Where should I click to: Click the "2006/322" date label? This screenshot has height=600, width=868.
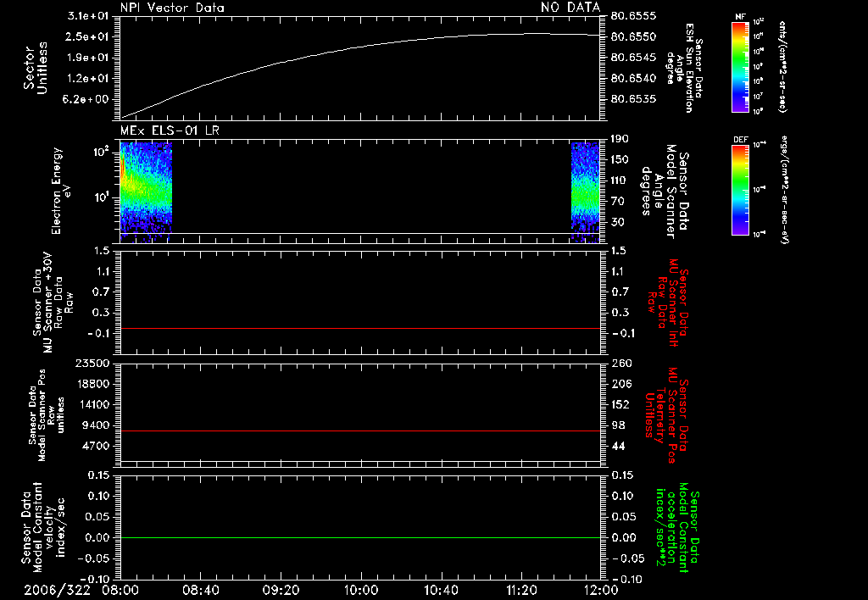(57, 590)
